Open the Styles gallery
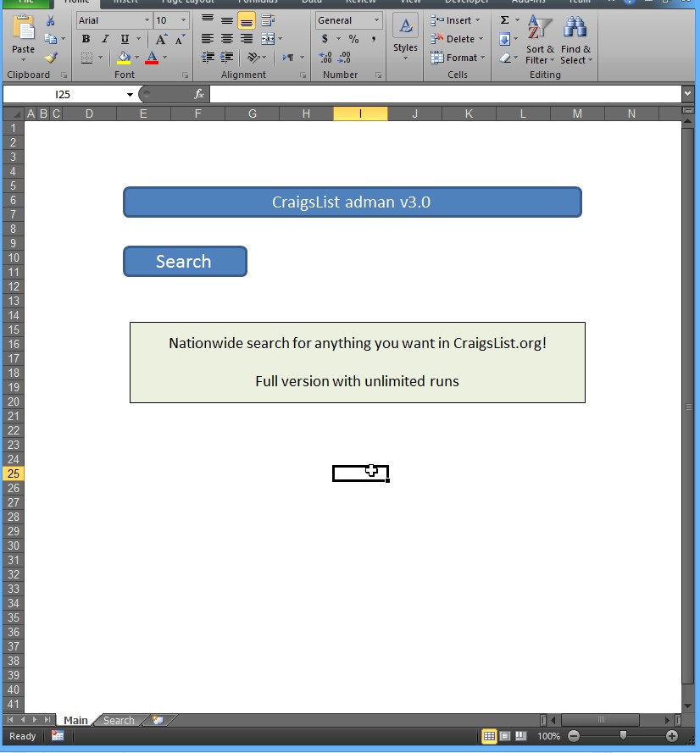700x753 pixels. point(405,38)
